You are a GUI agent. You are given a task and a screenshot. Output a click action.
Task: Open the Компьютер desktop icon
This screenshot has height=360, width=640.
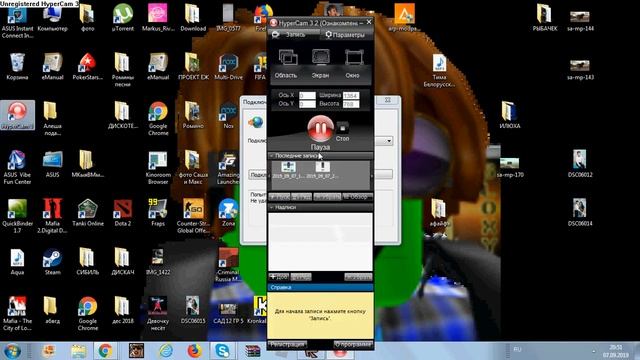coord(52,18)
